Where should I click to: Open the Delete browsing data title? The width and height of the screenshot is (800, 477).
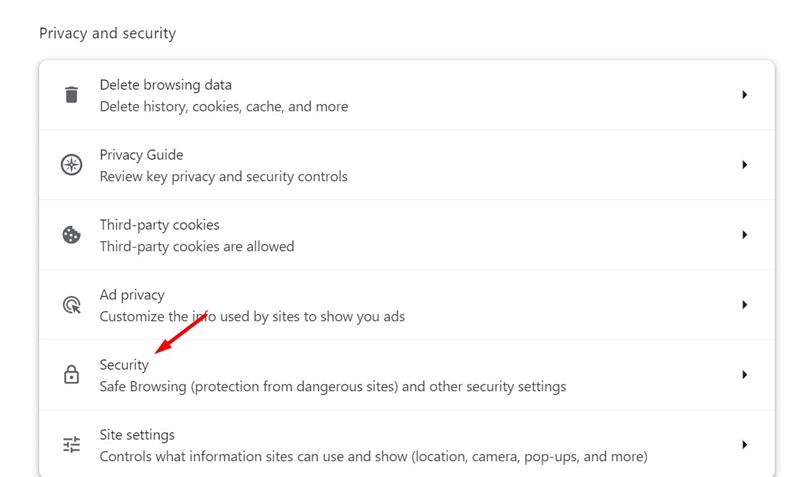tap(165, 85)
